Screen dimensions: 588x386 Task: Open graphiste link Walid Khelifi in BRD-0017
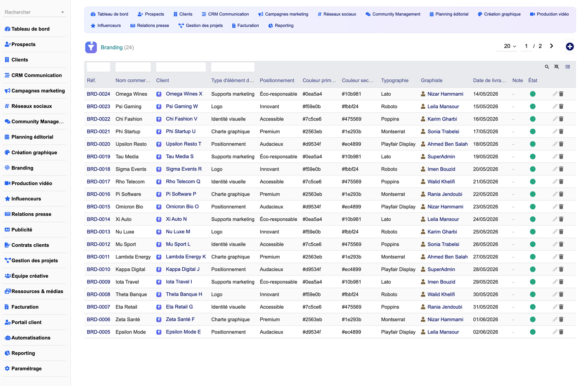[x=441, y=182]
